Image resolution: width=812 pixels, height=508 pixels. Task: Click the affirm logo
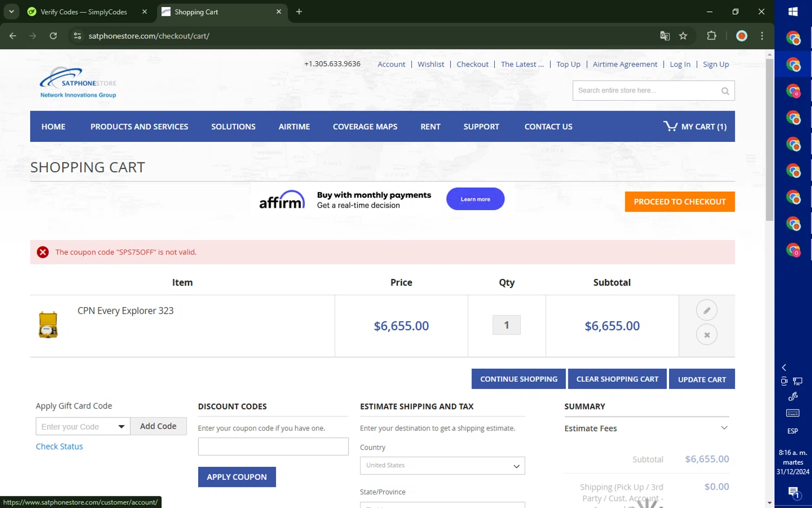[282, 199]
